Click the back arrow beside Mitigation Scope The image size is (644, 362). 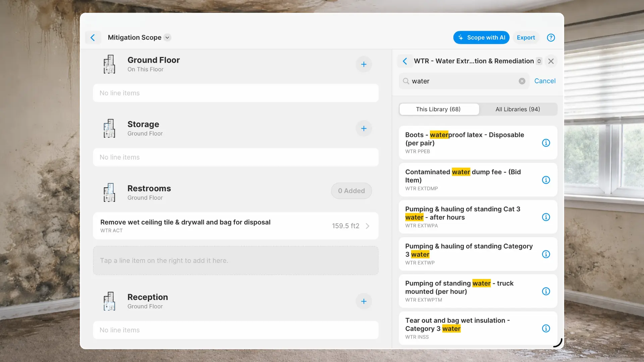(x=93, y=38)
